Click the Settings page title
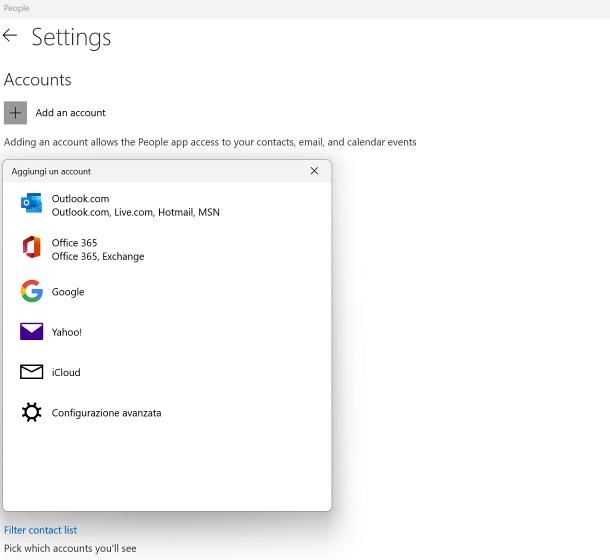Image resolution: width=610 pixels, height=560 pixels. click(x=71, y=37)
